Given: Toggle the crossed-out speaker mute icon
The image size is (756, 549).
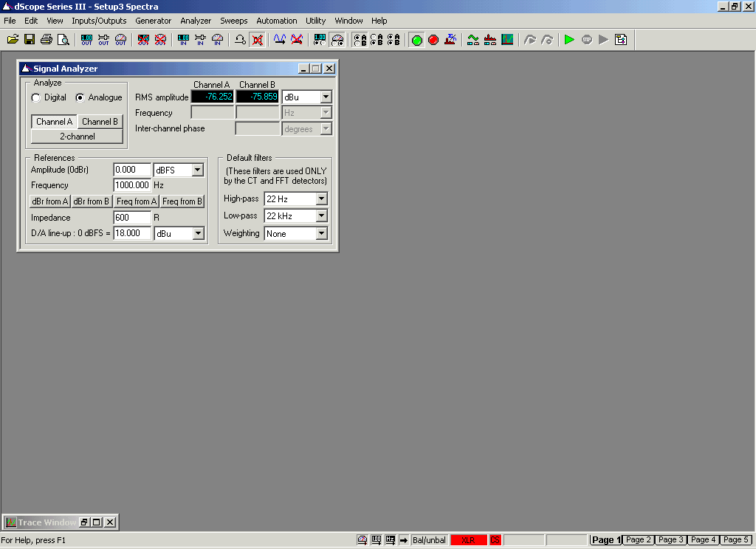Looking at the screenshot, I should click(258, 40).
